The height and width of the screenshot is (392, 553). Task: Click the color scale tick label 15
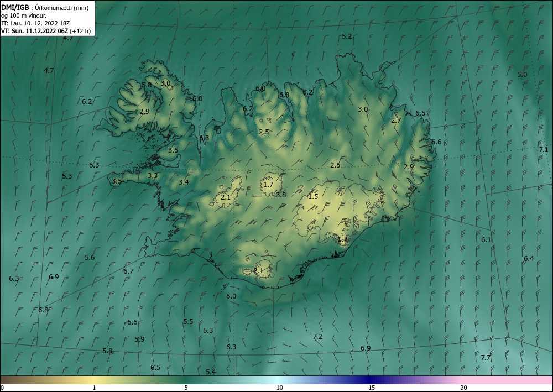[x=372, y=388]
